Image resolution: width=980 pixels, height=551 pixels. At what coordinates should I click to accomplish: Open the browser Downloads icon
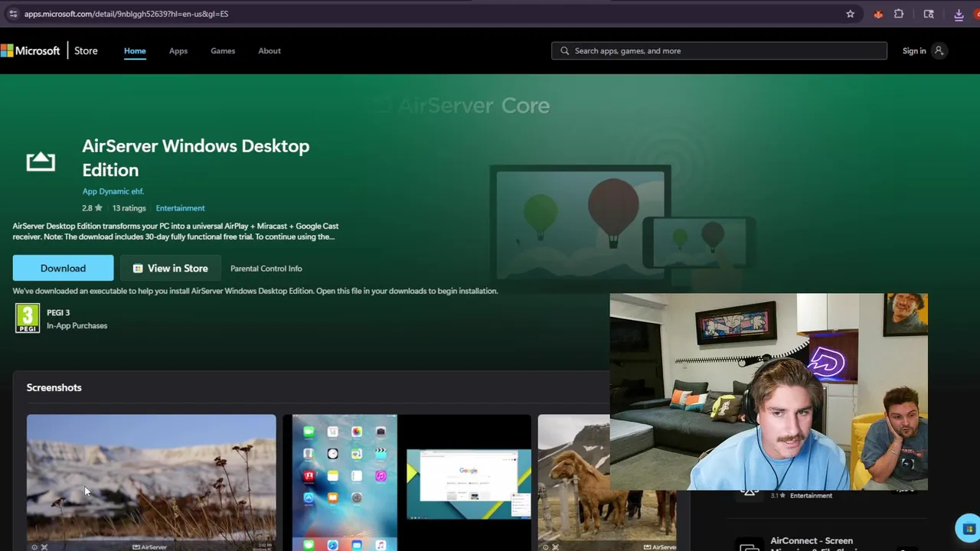[x=959, y=14]
